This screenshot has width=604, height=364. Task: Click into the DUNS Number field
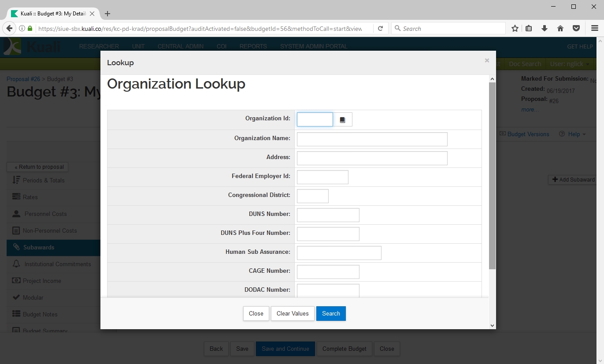(328, 215)
